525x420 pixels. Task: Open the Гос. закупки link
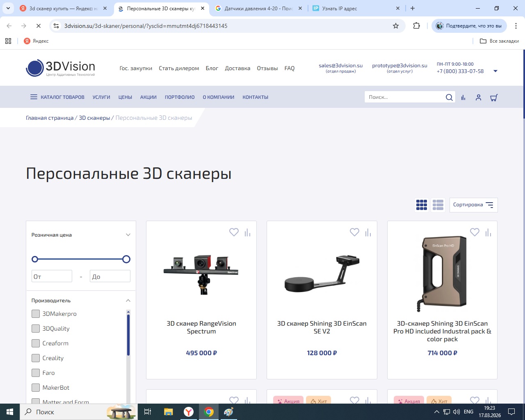[136, 68]
